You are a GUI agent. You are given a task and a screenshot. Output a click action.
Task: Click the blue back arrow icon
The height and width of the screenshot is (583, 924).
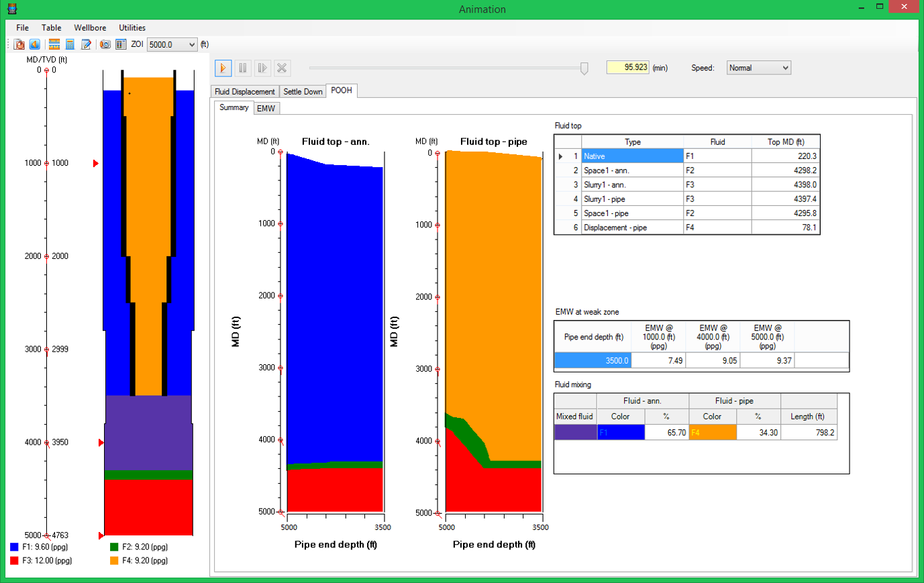point(34,44)
